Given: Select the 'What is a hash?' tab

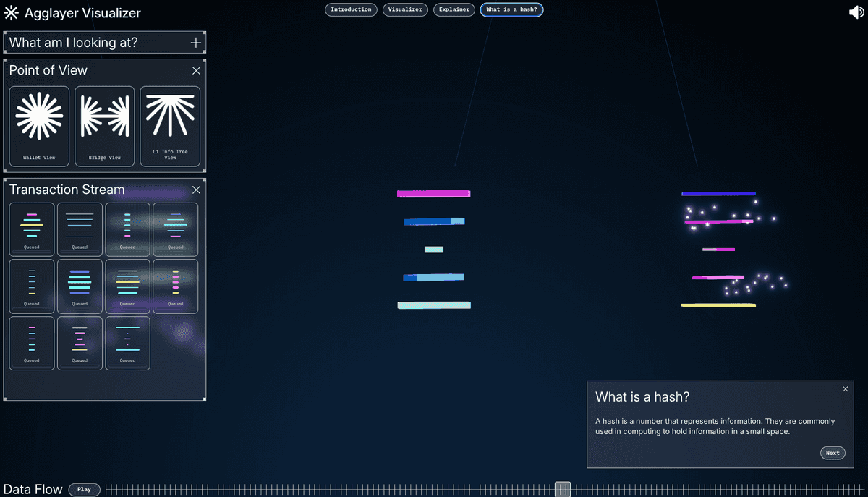Looking at the screenshot, I should (x=511, y=9).
